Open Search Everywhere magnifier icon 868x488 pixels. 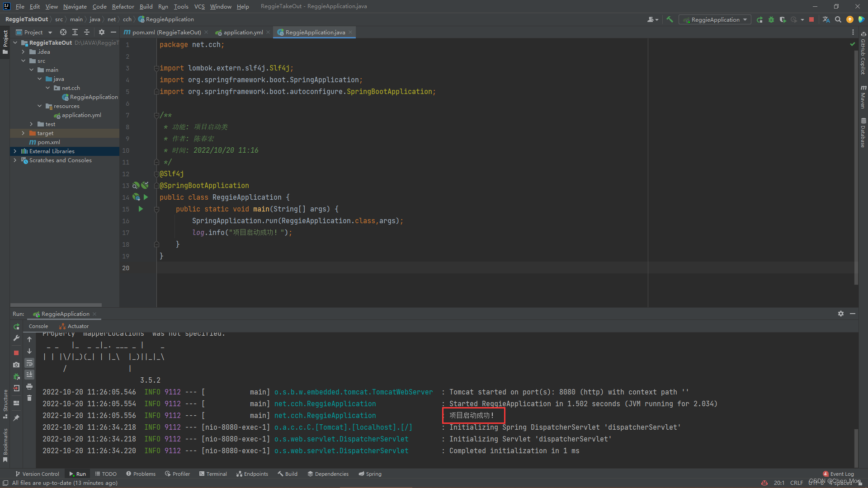click(838, 19)
